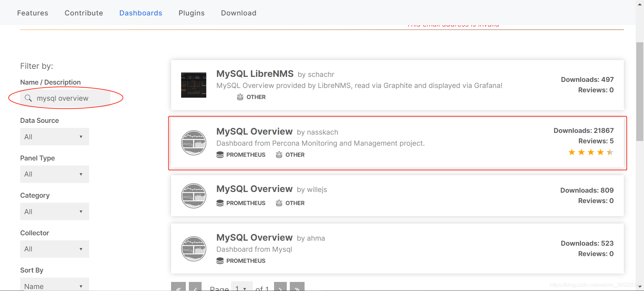Expand the Data Source dropdown
This screenshot has width=644, height=291.
(x=55, y=137)
